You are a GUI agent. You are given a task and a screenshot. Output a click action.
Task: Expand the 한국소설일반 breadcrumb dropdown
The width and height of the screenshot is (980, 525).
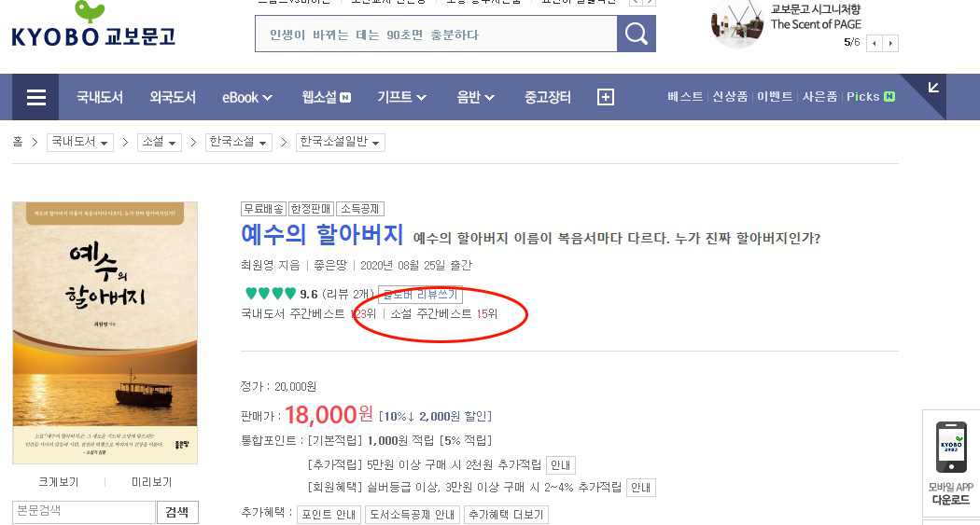click(x=340, y=143)
